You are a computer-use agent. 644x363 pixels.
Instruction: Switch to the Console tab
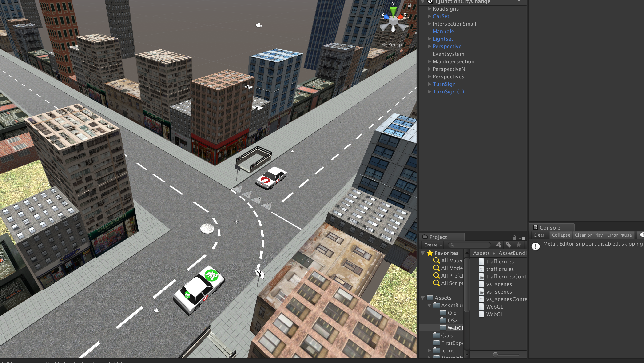tap(549, 228)
